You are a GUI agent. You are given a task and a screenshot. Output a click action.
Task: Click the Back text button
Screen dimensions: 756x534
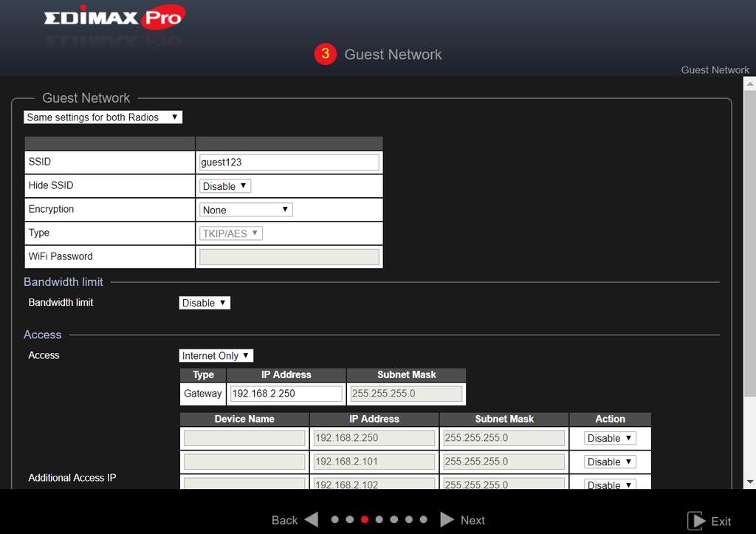pyautogui.click(x=284, y=520)
